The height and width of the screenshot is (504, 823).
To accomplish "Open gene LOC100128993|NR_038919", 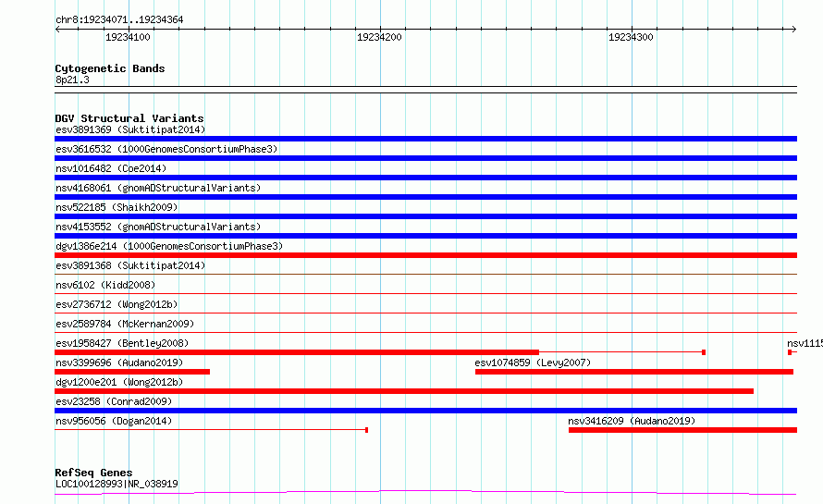I will (117, 484).
